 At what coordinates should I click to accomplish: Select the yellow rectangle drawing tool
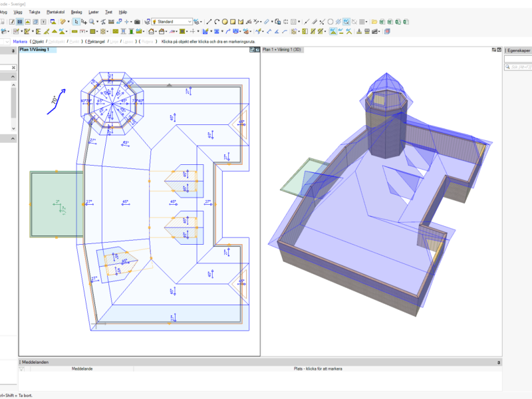[233, 22]
